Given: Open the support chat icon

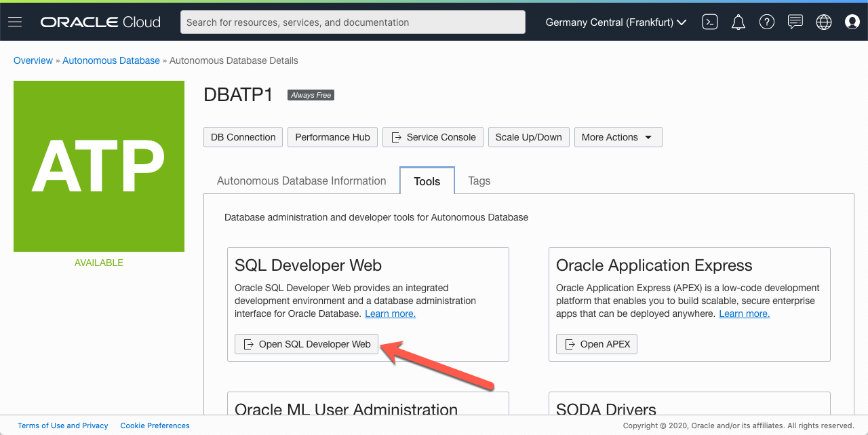Looking at the screenshot, I should [x=795, y=22].
